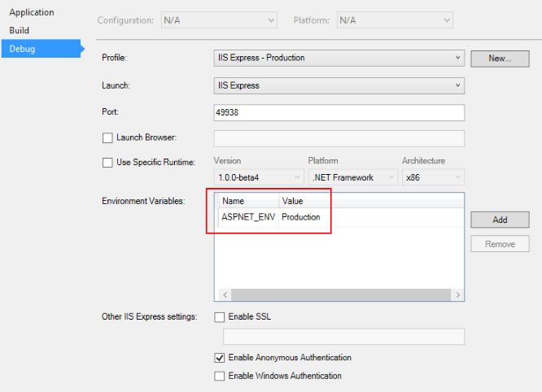The height and width of the screenshot is (392, 542).
Task: Click the Port input field
Action: point(338,112)
